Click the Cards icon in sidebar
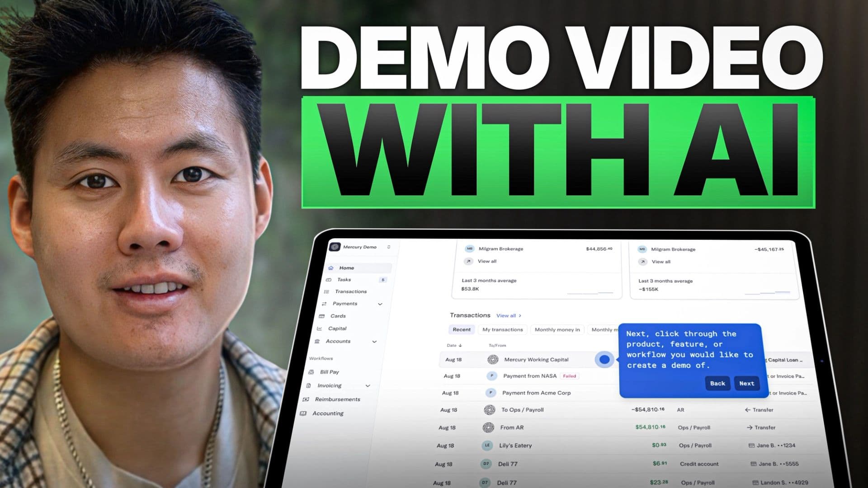Screen dimensions: 868x488 point(322,316)
